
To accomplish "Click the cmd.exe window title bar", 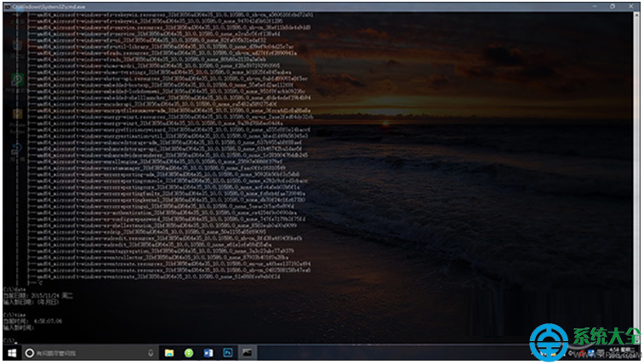I will (255, 4).
